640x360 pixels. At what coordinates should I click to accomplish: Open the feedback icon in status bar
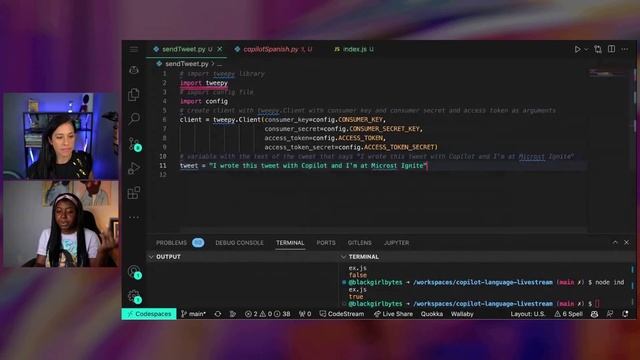click(610, 314)
